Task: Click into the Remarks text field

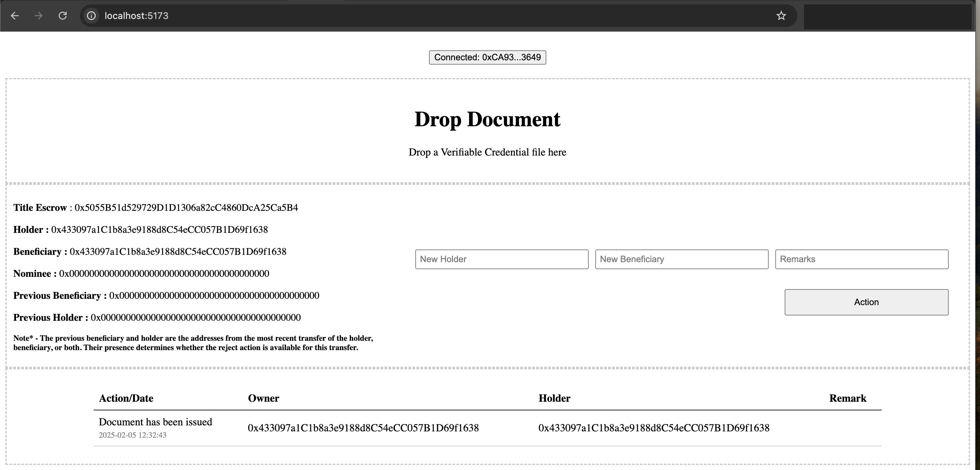Action: (861, 259)
